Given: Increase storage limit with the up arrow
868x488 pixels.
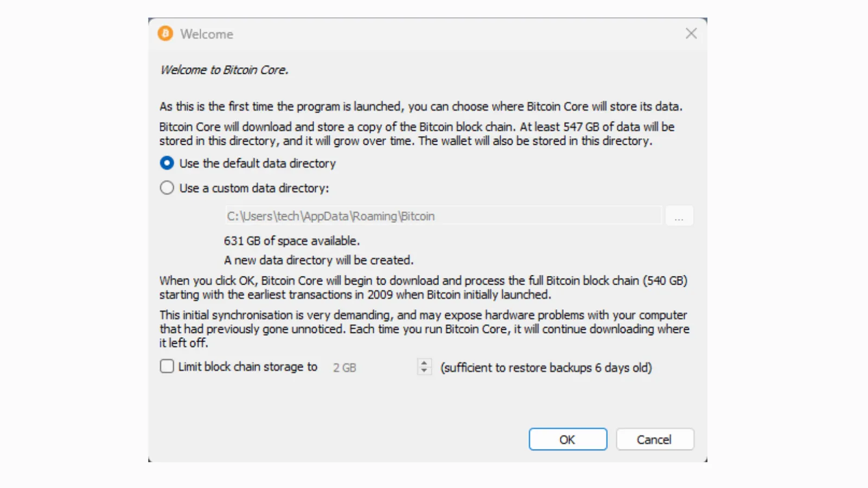Looking at the screenshot, I should point(424,363).
